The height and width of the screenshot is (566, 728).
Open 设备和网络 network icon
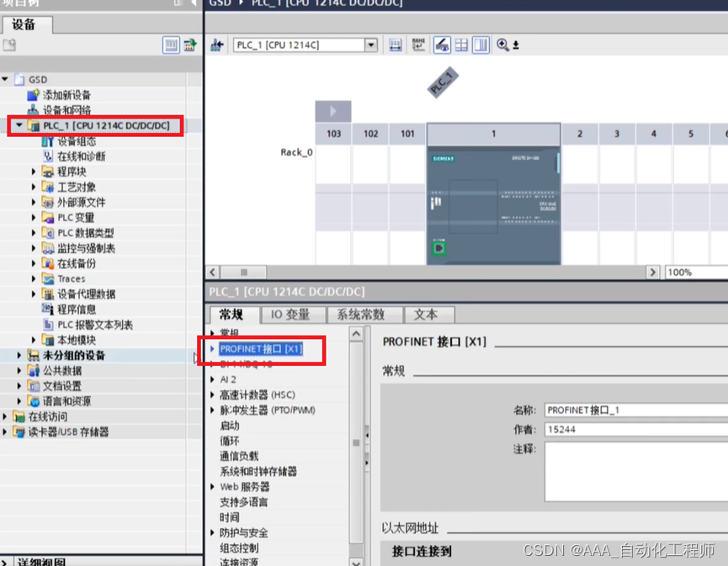click(33, 110)
